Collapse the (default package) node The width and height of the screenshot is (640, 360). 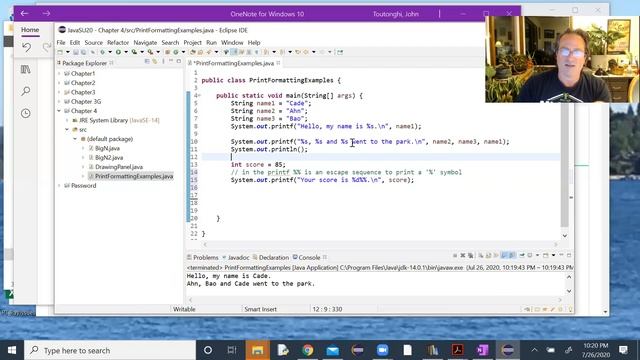[75, 139]
